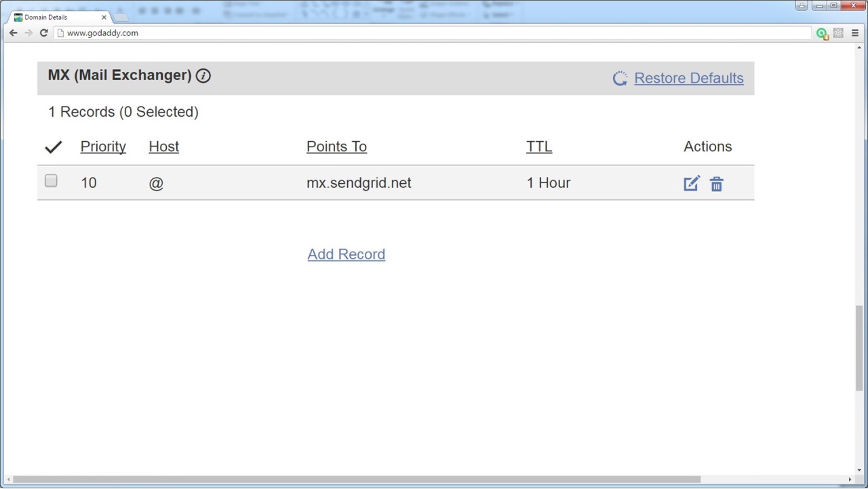868x489 pixels.
Task: Click the Restore Defaults circular arrow icon
Action: [620, 79]
